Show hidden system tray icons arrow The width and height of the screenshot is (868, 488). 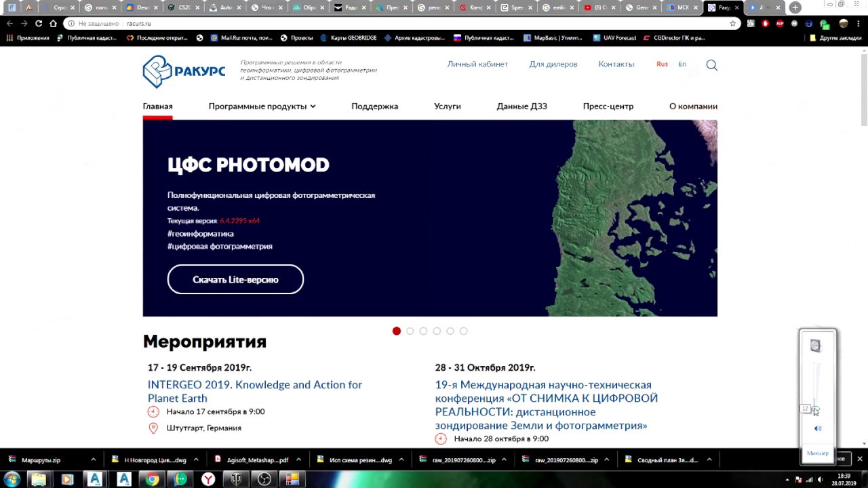(x=787, y=480)
